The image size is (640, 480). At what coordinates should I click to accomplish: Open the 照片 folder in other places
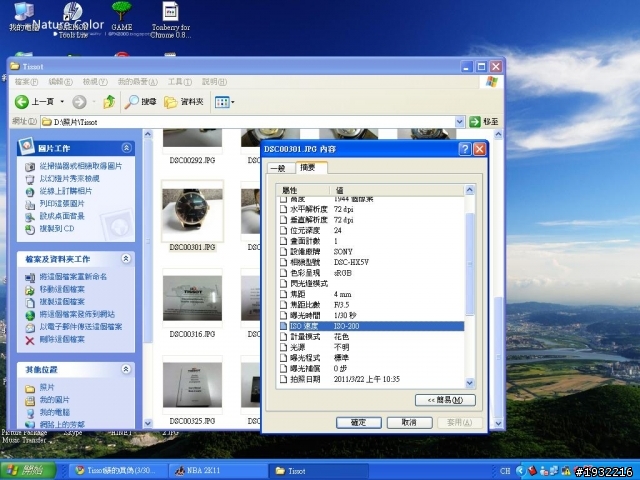click(x=47, y=387)
